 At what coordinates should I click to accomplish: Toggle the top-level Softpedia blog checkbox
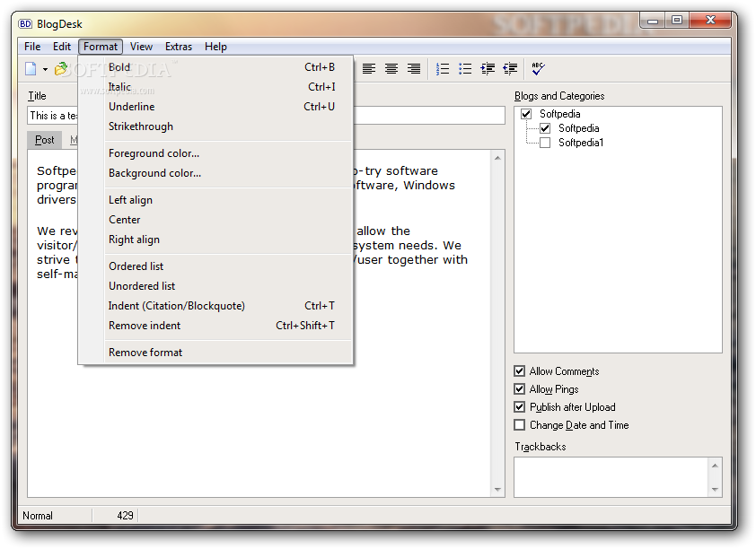coord(526,114)
